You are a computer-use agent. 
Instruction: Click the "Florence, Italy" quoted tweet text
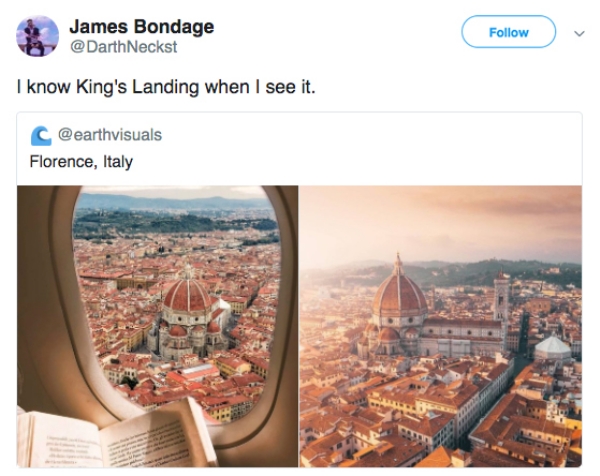tap(81, 161)
